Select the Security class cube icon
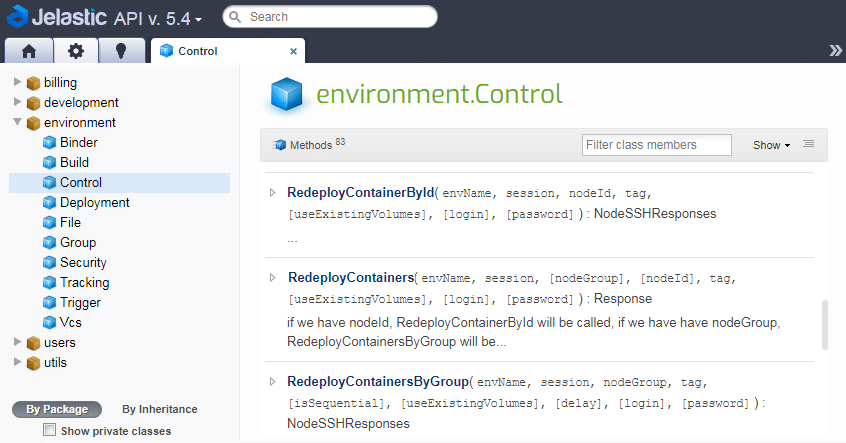This screenshot has width=846, height=443. [49, 263]
